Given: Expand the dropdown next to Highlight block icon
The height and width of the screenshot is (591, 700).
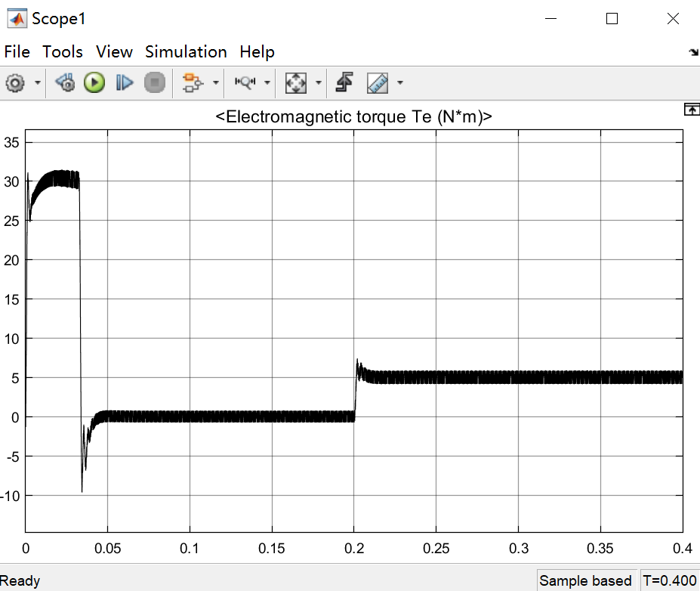Looking at the screenshot, I should (x=216, y=82).
